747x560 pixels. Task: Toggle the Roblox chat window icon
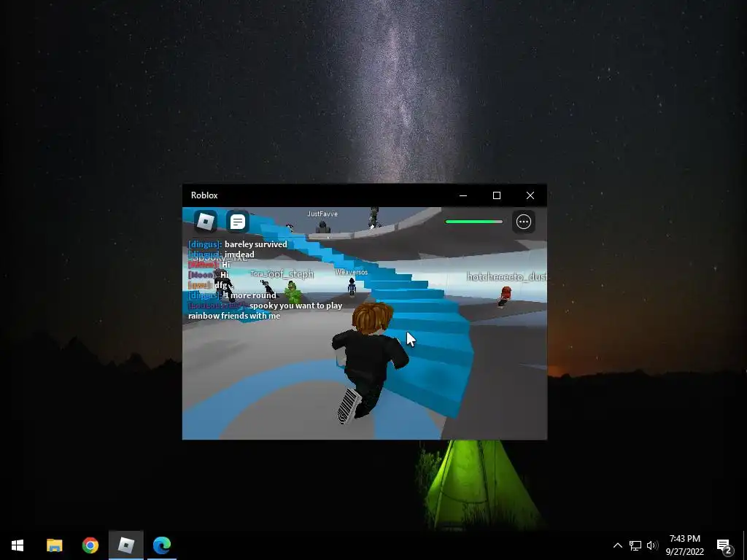pos(237,222)
